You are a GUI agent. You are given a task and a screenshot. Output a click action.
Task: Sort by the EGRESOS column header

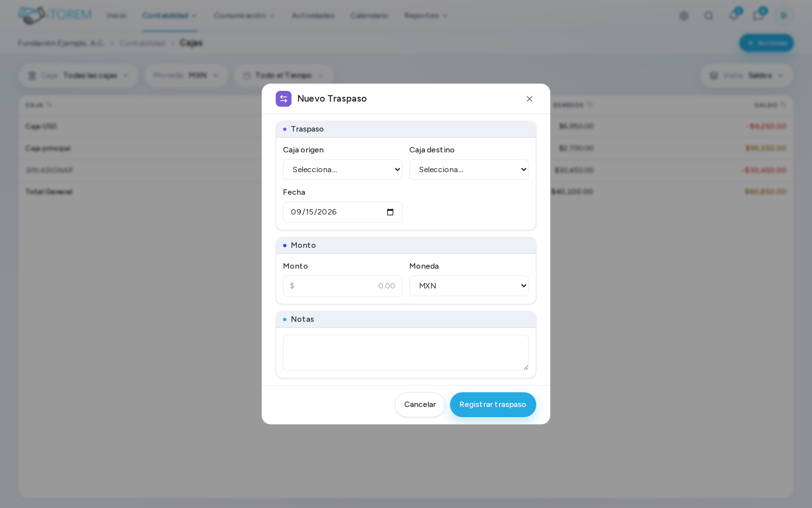pyautogui.click(x=573, y=105)
